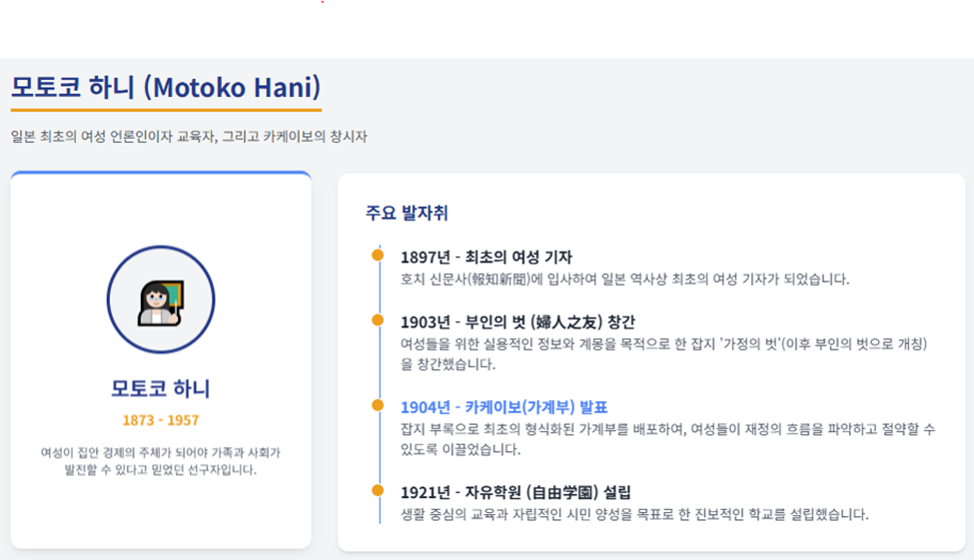974x560 pixels.
Task: Click the 1873 - 1957 years label
Action: click(x=161, y=420)
